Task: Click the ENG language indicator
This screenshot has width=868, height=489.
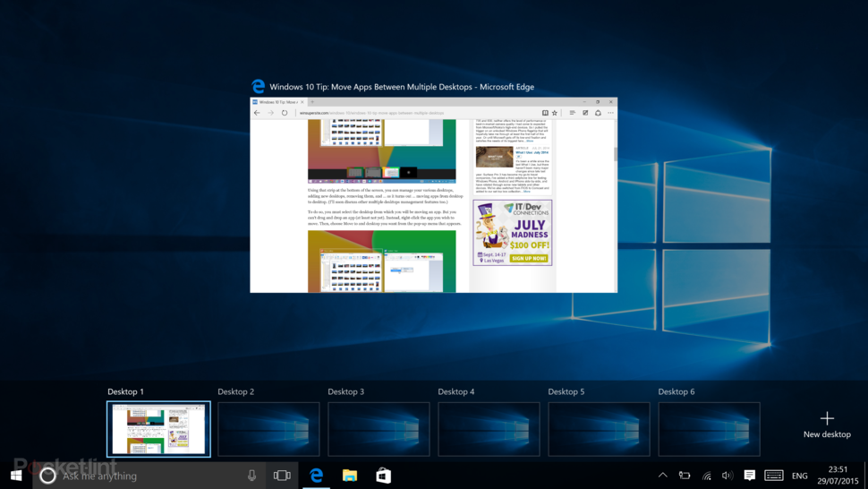Action: (799, 476)
